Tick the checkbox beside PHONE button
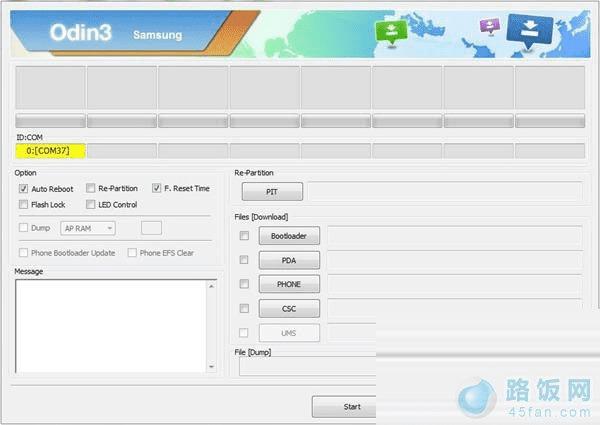The image size is (600, 425). point(244,284)
